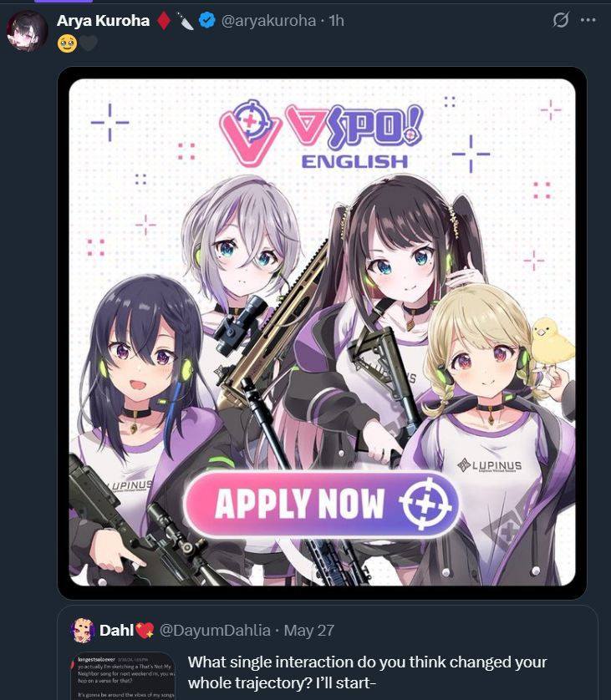Click the teary face emoji in tweet

[x=68, y=43]
